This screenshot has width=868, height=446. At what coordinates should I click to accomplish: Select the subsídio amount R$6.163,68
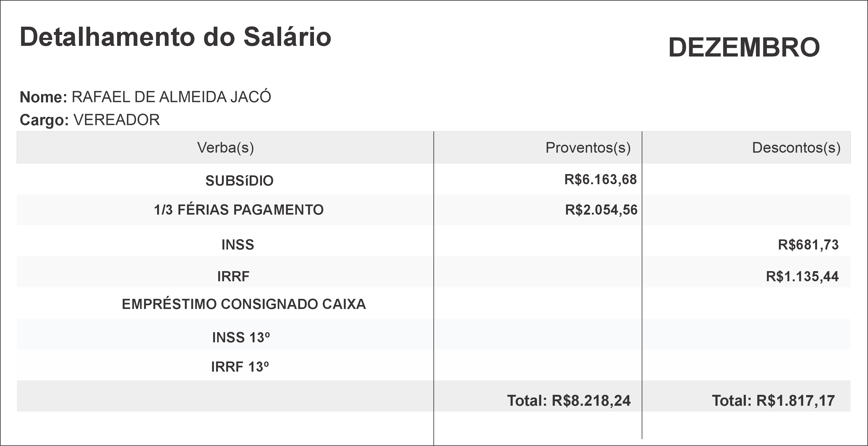pos(600,179)
